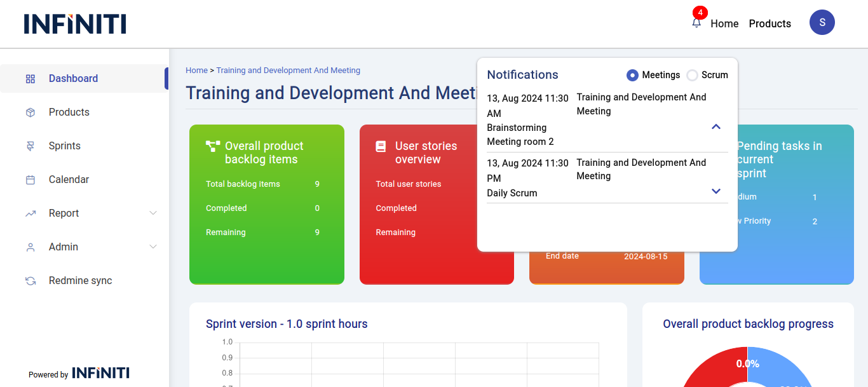The image size is (868, 387).
Task: Select the Scrum radio button
Action: [692, 75]
